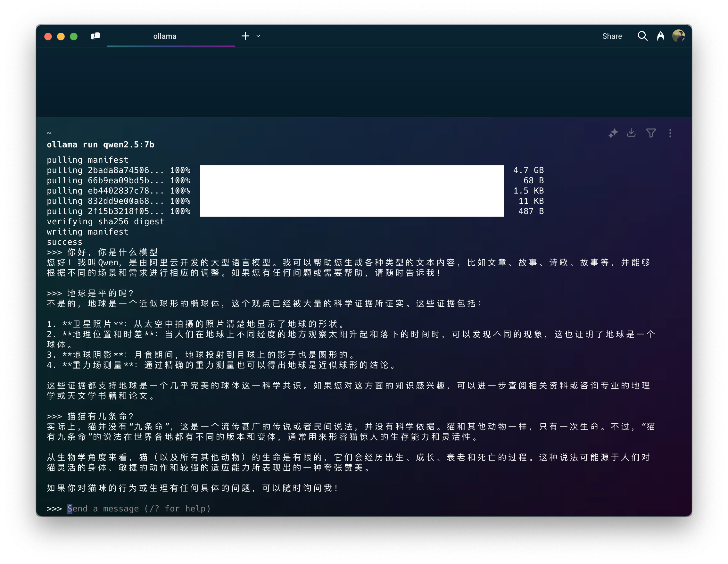Click the 'ollama run qwen2.5:7b' command text
728x564 pixels.
pyautogui.click(x=101, y=145)
